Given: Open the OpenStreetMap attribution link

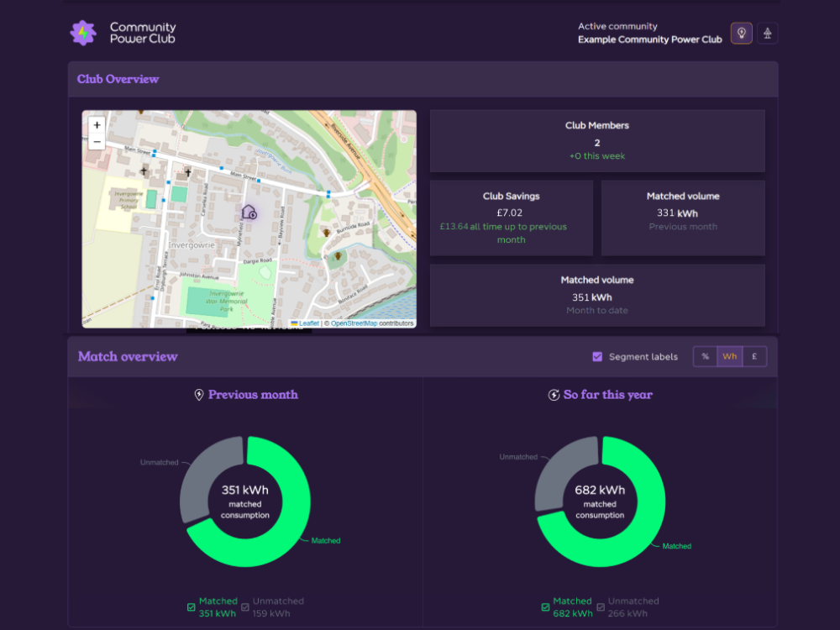Looking at the screenshot, I should [x=354, y=323].
